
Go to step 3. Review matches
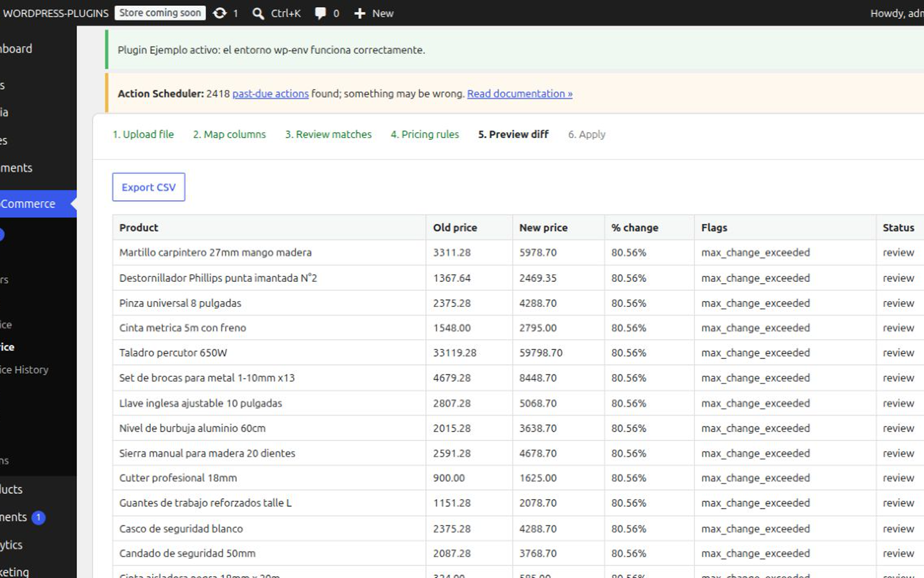[329, 134]
